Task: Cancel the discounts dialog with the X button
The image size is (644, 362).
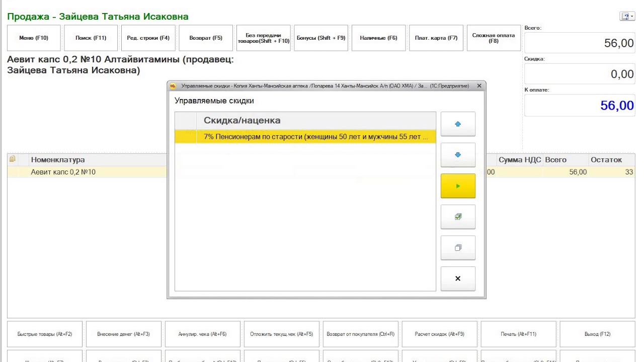Action: point(458,279)
